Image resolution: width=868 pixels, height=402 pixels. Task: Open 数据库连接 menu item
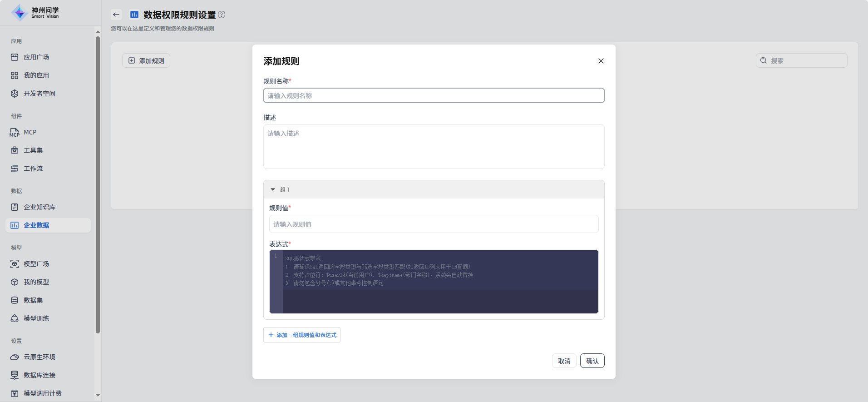click(x=39, y=375)
